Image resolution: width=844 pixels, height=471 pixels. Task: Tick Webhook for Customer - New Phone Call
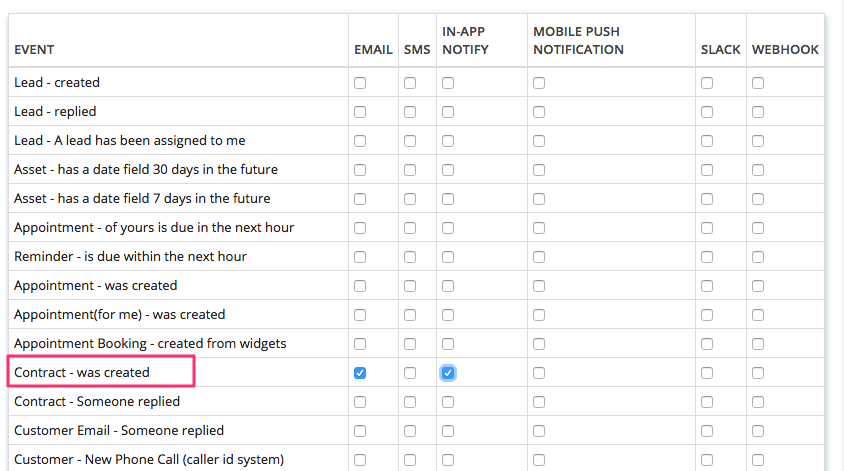click(758, 460)
